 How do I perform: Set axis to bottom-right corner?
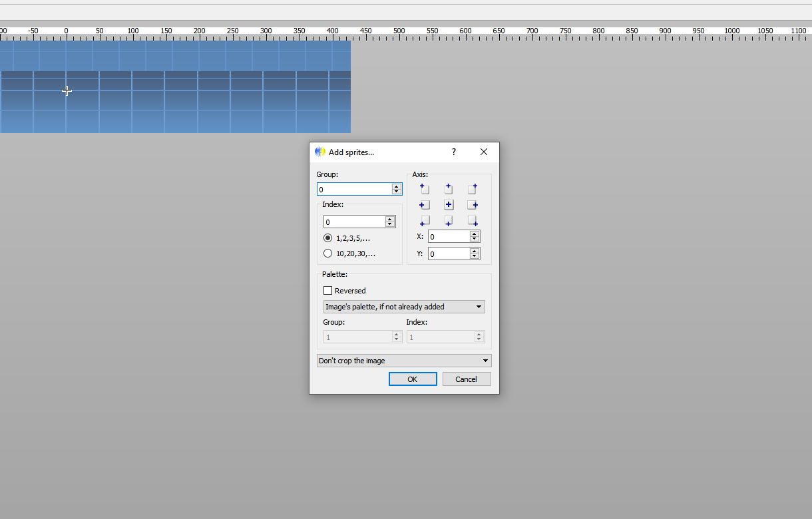473,221
